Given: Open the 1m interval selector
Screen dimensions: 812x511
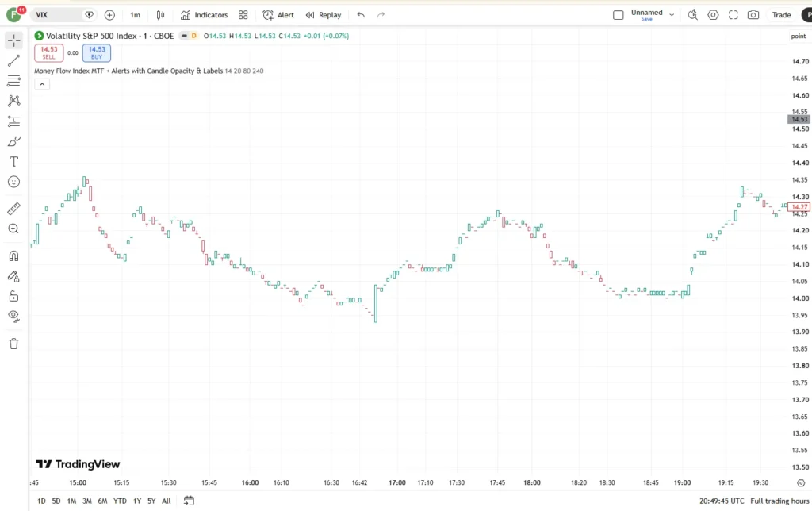Looking at the screenshot, I should (x=135, y=15).
